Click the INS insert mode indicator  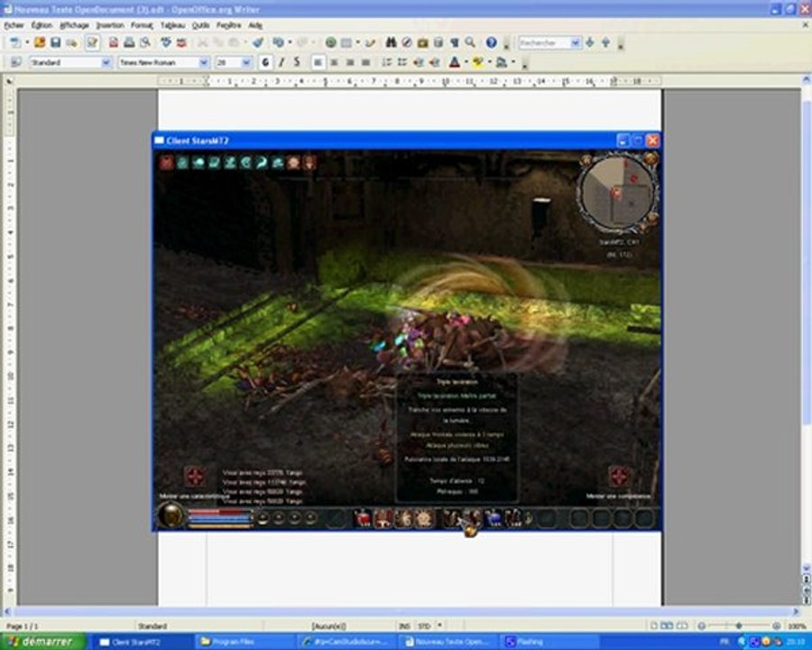(404, 627)
